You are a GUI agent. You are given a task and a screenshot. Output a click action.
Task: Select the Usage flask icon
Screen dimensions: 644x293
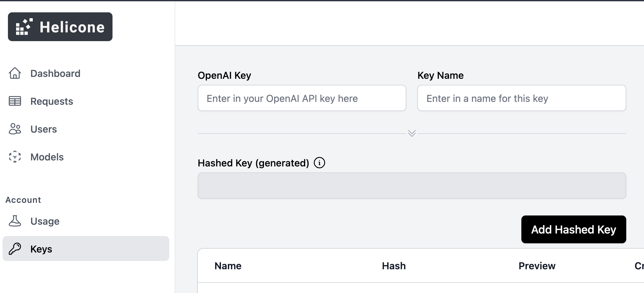pos(15,221)
